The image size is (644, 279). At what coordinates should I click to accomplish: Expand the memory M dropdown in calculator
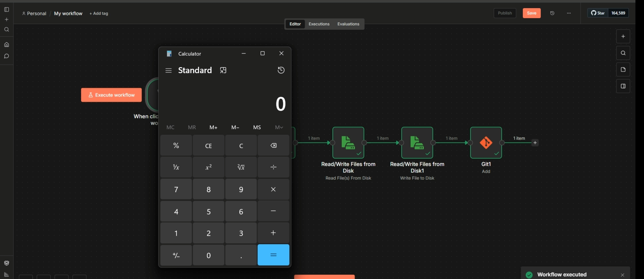coord(279,127)
